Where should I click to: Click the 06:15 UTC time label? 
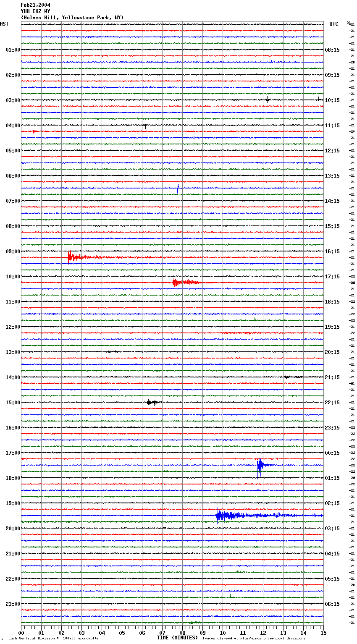[x=332, y=604]
